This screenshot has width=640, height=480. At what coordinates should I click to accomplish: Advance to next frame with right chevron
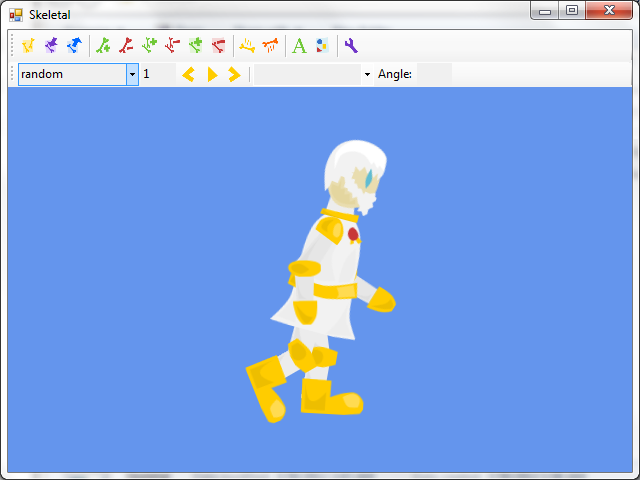[x=234, y=74]
